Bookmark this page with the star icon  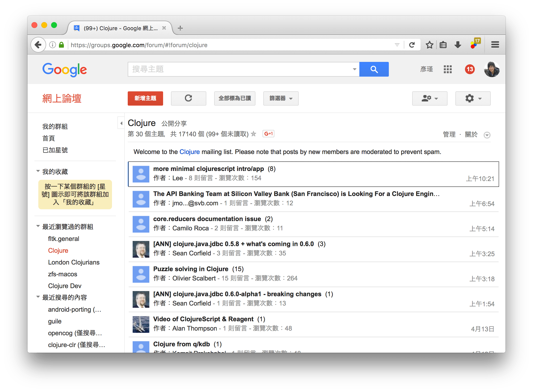[x=429, y=45]
